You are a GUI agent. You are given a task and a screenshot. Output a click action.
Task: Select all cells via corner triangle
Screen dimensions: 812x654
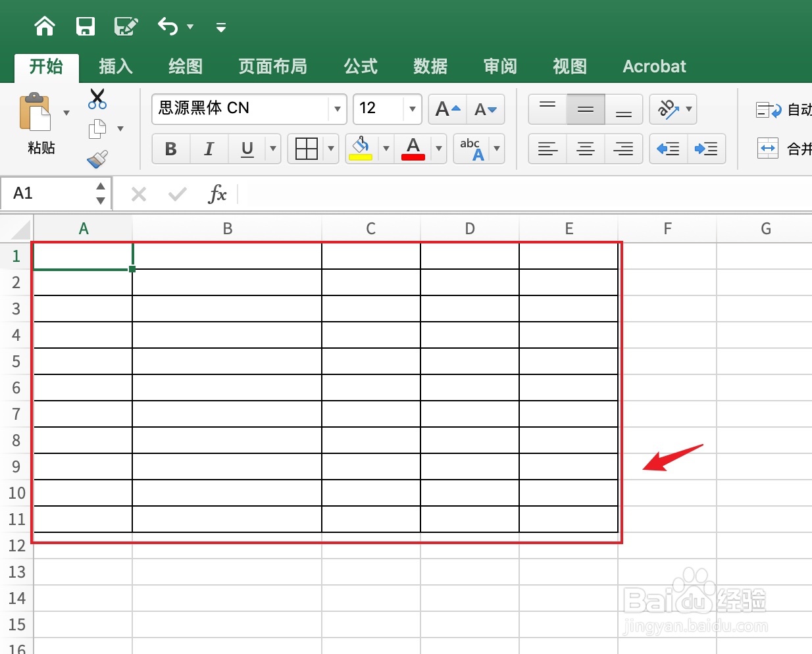[x=17, y=229]
